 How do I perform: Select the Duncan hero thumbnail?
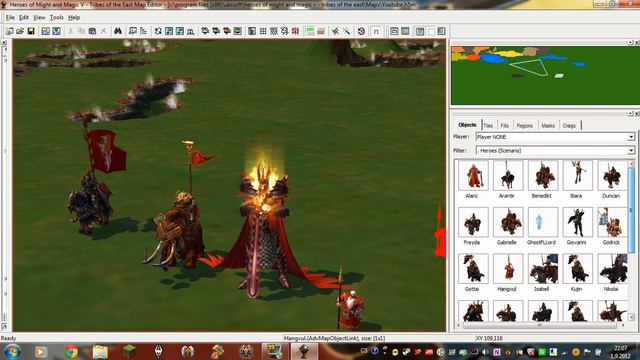[x=612, y=176]
